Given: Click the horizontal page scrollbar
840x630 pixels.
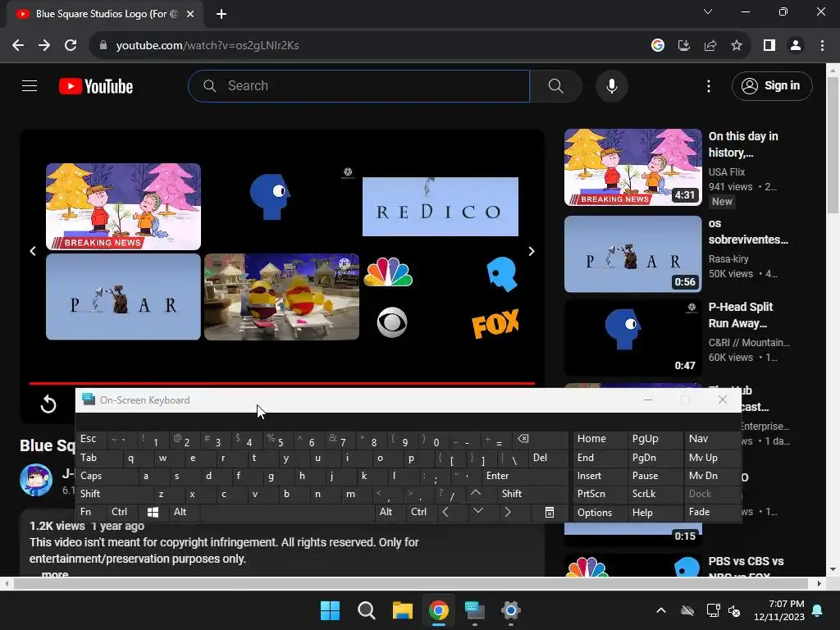Looking at the screenshot, I should (412, 583).
